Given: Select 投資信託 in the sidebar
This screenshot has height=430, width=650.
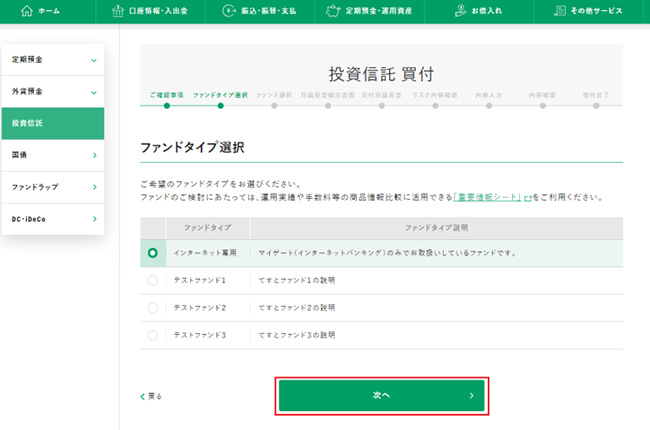Looking at the screenshot, I should coord(53,124).
